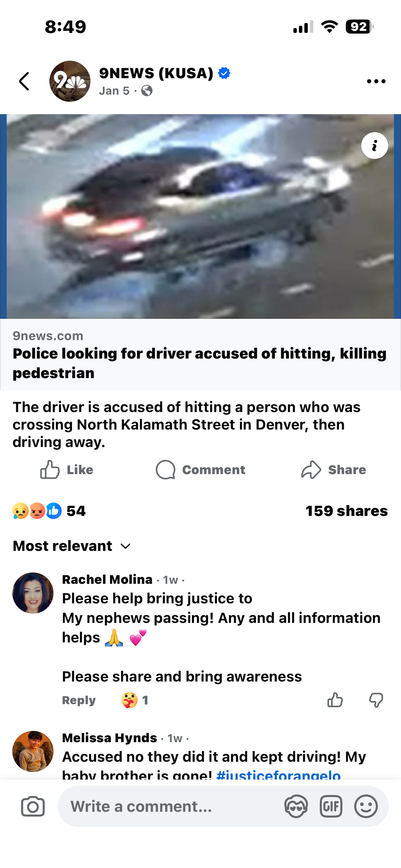Open camera icon to attach a photo
401x868 pixels.
(33, 806)
